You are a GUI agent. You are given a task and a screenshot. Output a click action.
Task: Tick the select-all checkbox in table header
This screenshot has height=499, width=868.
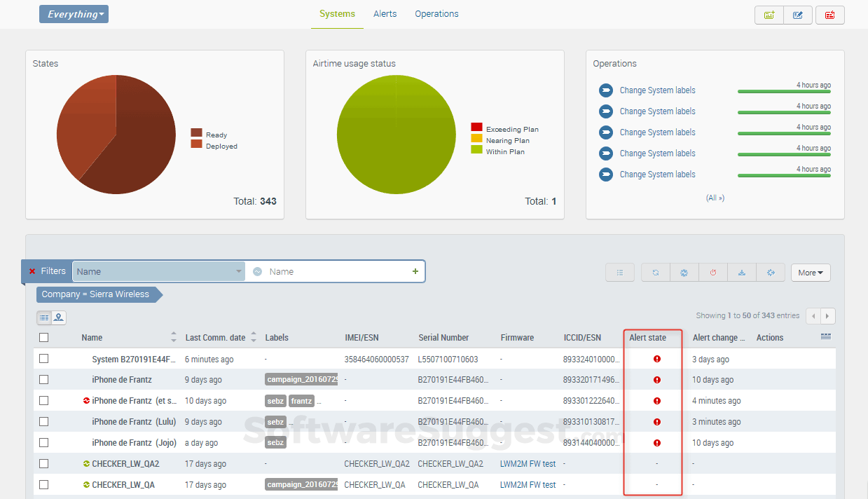43,337
